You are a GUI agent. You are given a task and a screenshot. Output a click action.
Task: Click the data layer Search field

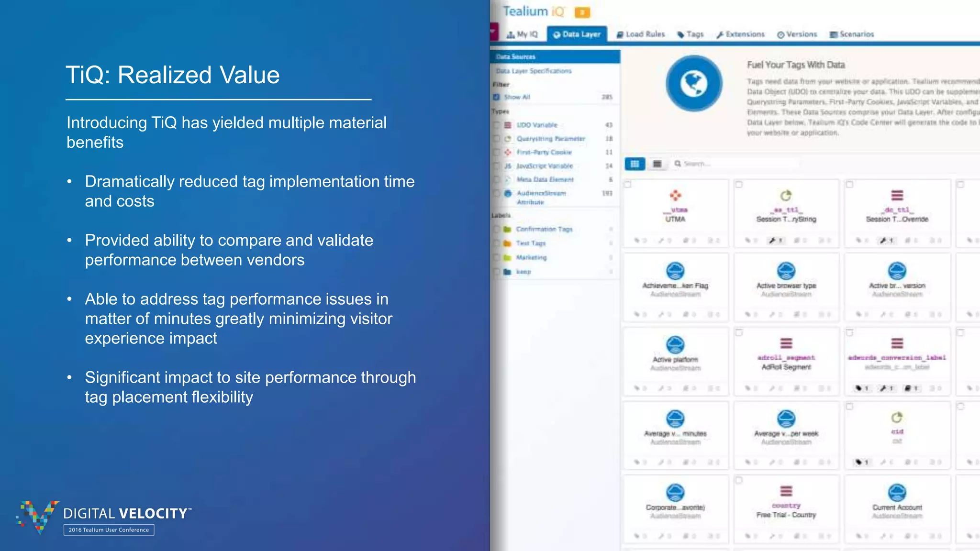pos(737,164)
